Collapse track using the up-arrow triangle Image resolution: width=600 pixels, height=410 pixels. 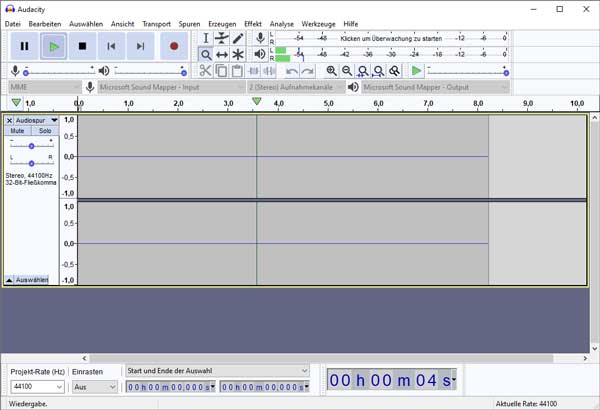pos(9,280)
